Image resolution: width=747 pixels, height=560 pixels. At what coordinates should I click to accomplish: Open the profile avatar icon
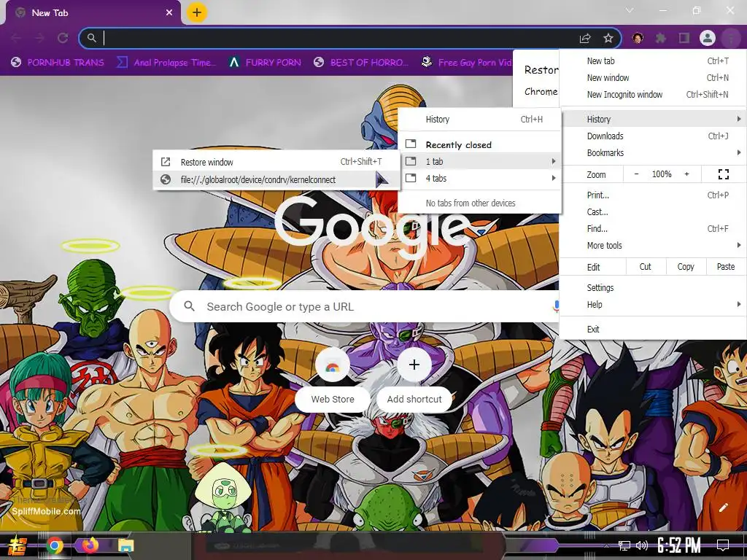(707, 38)
